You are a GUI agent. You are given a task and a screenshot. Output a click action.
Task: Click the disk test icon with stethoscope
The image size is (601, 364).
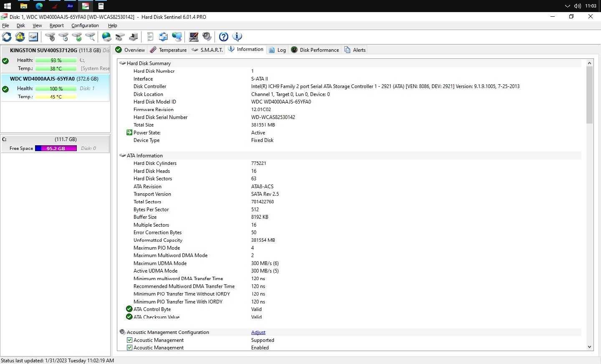pyautogui.click(x=50, y=37)
